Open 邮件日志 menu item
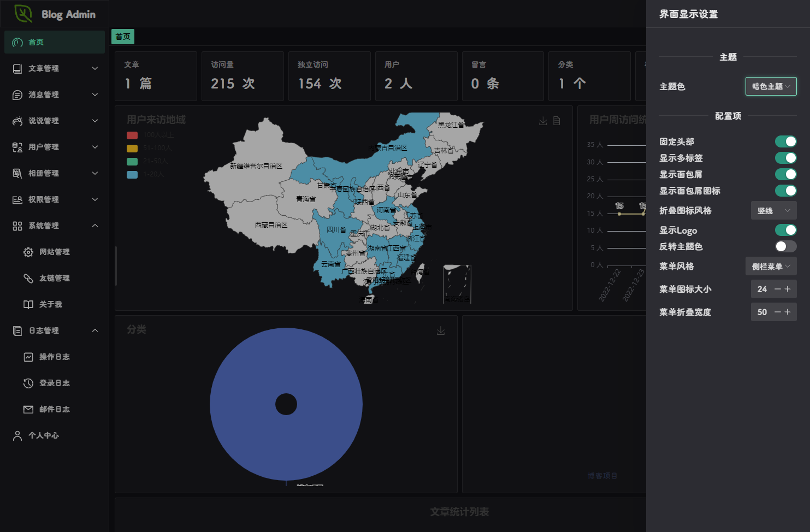The width and height of the screenshot is (810, 532). [x=55, y=409]
